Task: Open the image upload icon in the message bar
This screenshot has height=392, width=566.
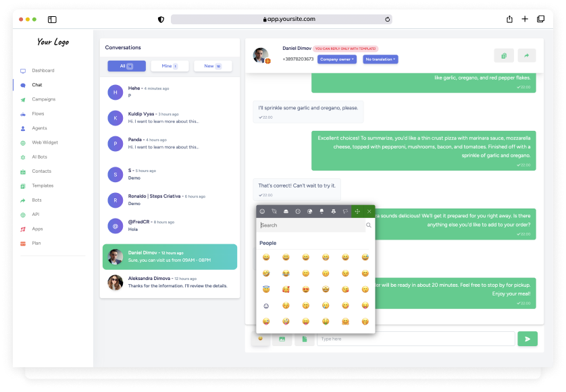Action: click(x=282, y=339)
